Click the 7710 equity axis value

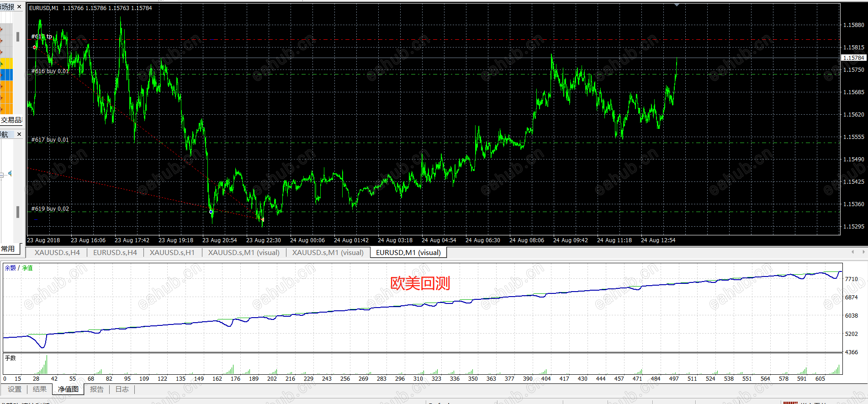852,279
